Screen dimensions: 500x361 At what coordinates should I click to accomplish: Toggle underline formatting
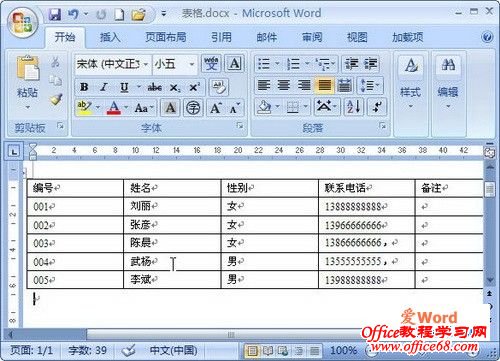click(x=124, y=87)
